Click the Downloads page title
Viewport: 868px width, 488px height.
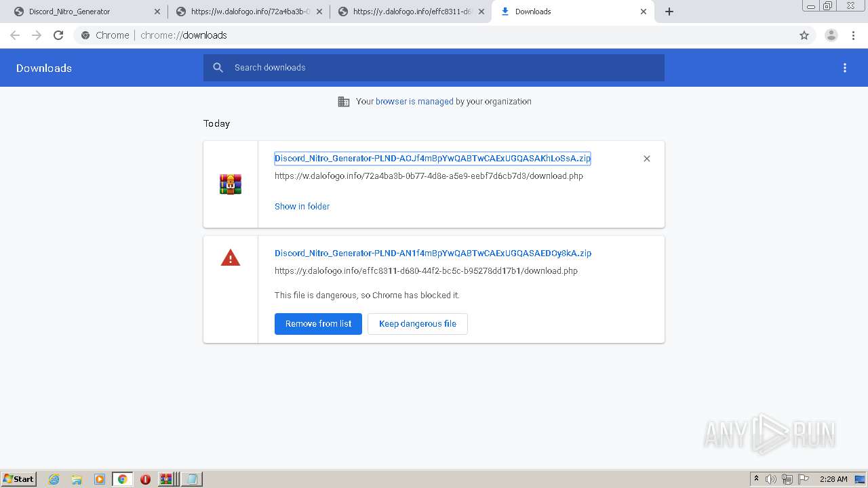44,68
